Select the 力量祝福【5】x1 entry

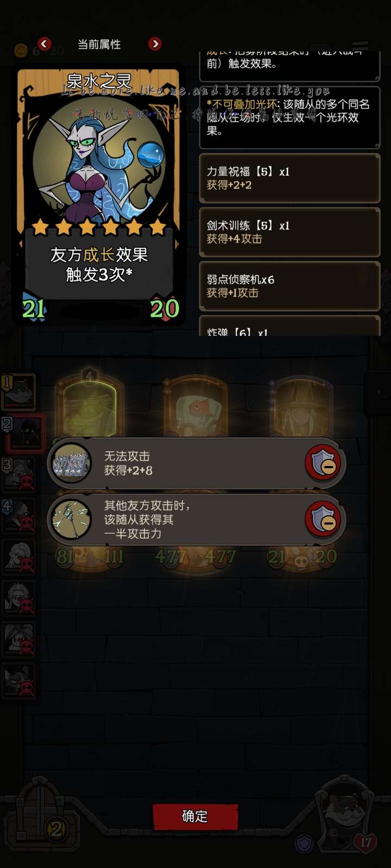[x=289, y=178]
